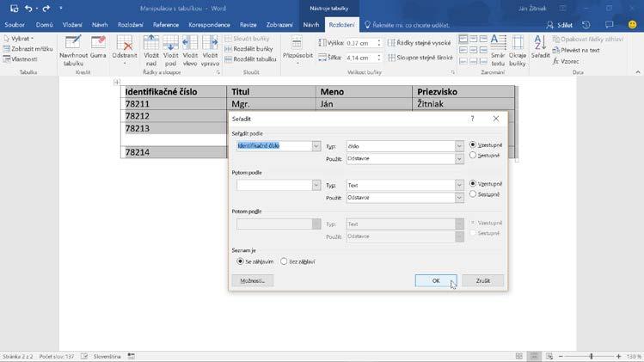
Task: Click the Seřadit sort icon in ribbon
Action: point(540,42)
